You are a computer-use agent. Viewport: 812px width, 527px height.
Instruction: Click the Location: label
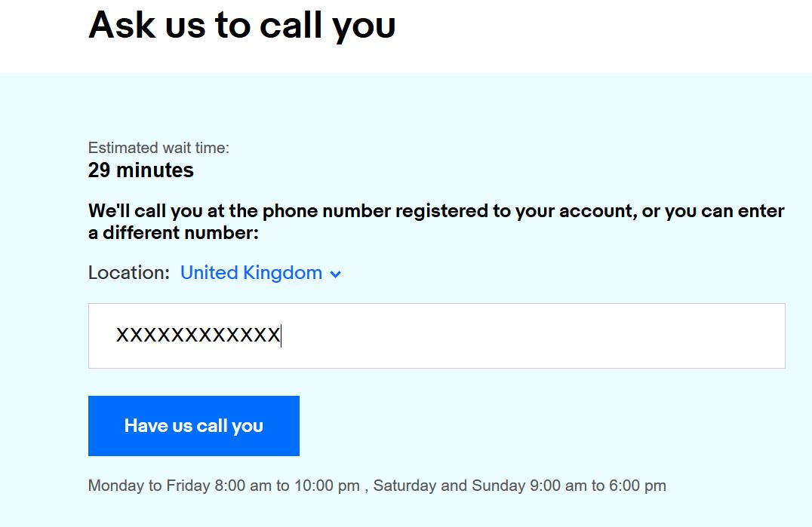coord(129,273)
